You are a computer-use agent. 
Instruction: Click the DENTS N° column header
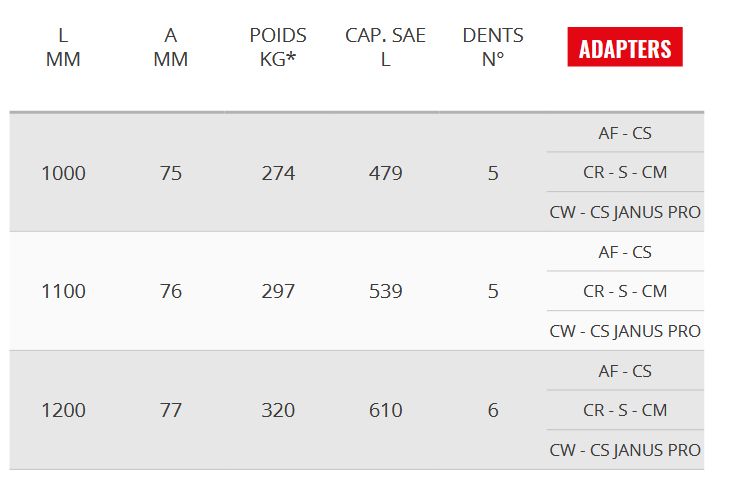tap(493, 47)
